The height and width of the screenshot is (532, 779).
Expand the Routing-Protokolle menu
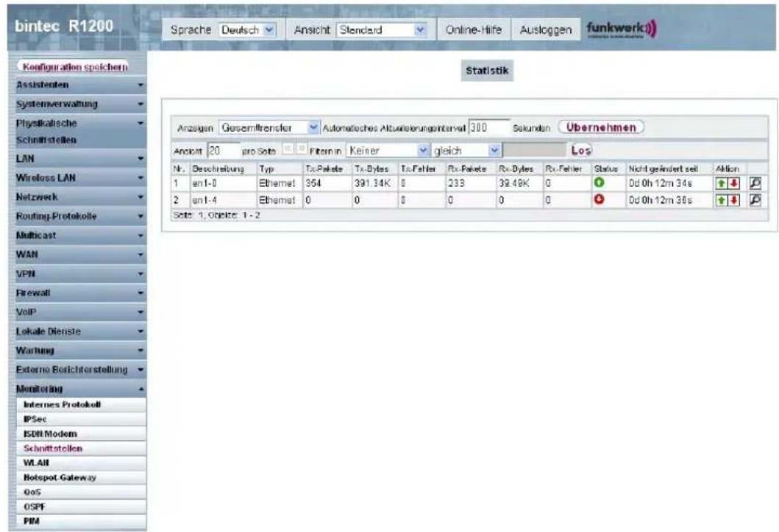[77, 216]
